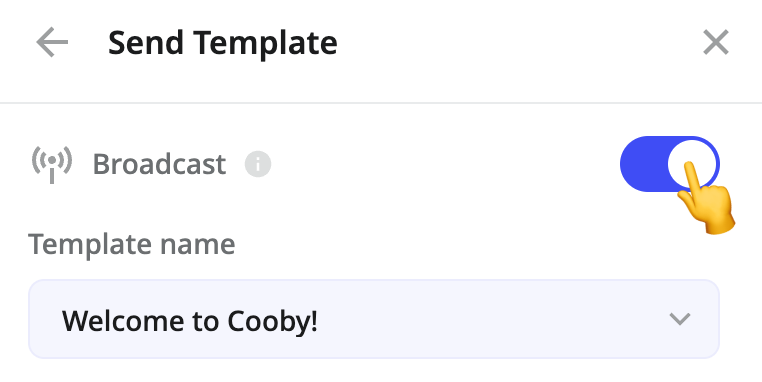The width and height of the screenshot is (762, 382).
Task: Click the Broadcast antenna icon
Action: click(52, 164)
